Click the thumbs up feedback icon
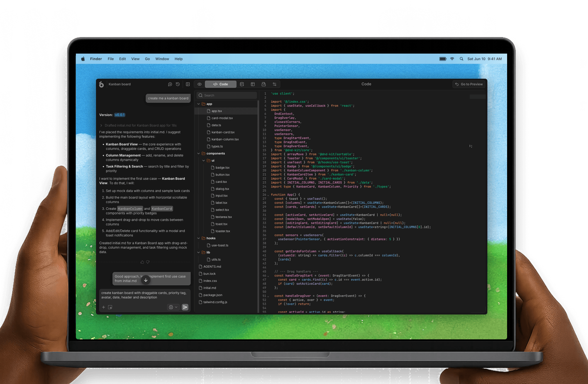 click(x=142, y=262)
